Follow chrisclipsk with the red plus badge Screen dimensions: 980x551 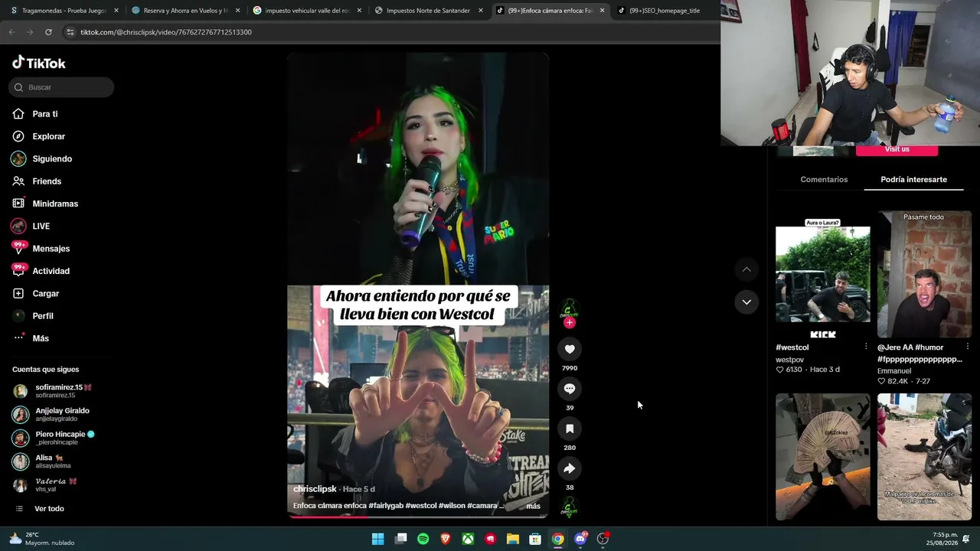pos(569,323)
